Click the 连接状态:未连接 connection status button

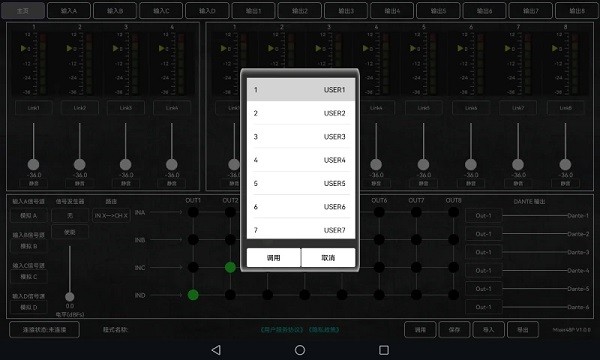coord(44,329)
